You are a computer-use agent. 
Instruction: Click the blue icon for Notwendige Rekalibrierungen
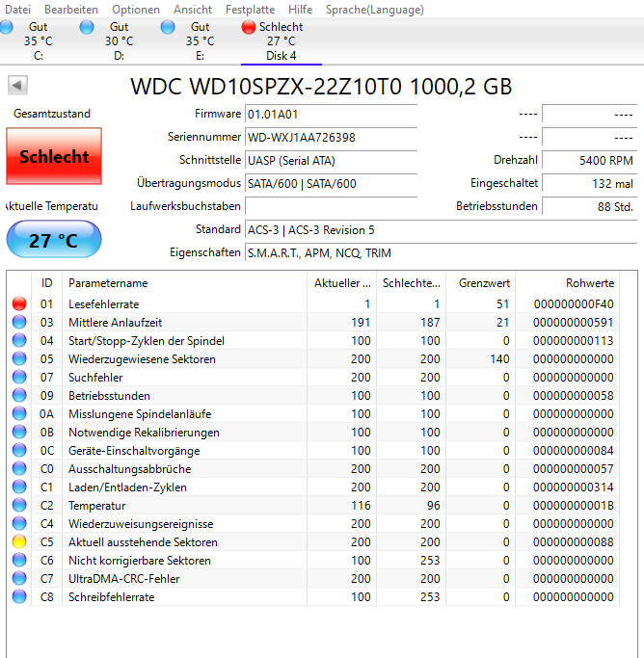pyautogui.click(x=19, y=432)
